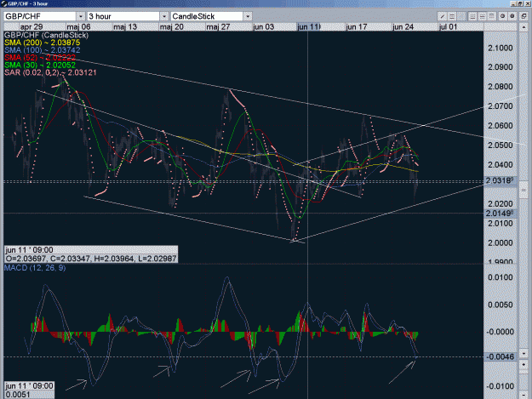
Task: Click the scroll up arrow of the chart scrollbar
Action: pyautogui.click(x=523, y=27)
